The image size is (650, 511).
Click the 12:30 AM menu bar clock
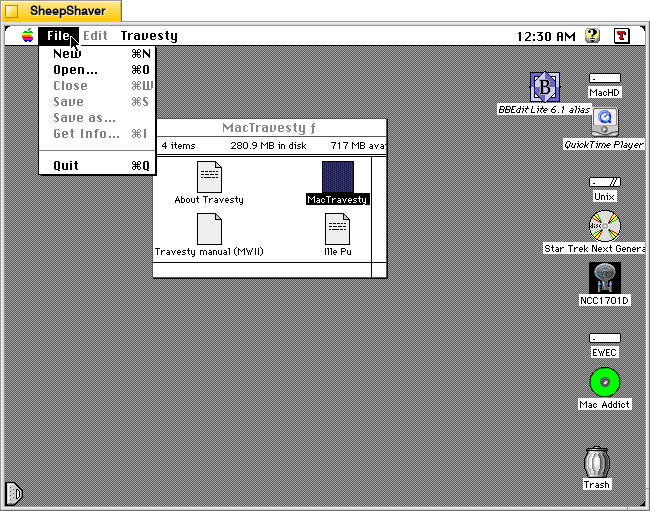point(546,36)
